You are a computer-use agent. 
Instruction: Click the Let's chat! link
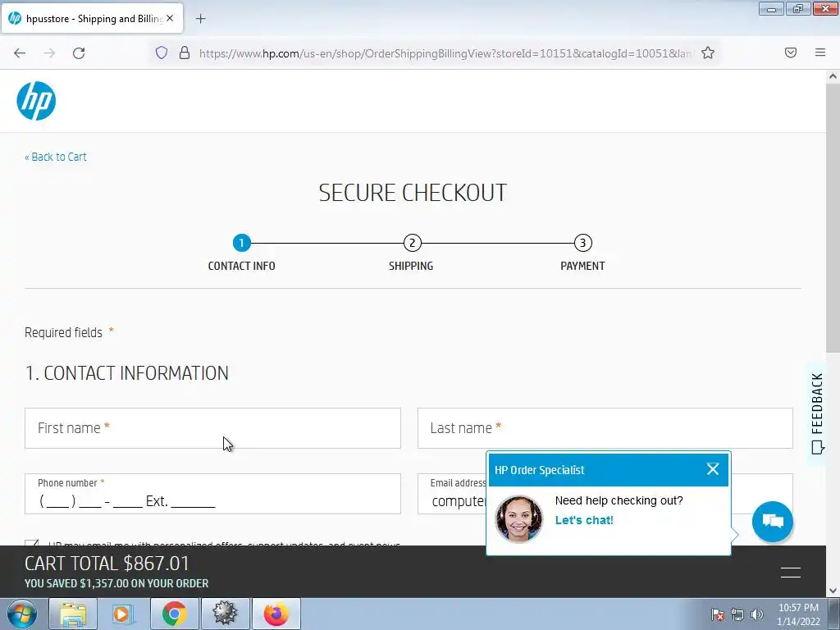(584, 520)
